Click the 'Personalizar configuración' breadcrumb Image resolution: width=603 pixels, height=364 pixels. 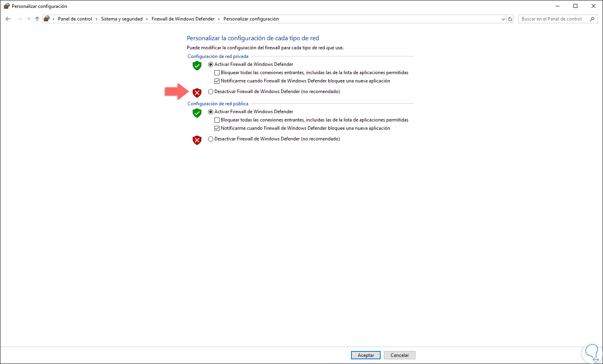tap(251, 19)
